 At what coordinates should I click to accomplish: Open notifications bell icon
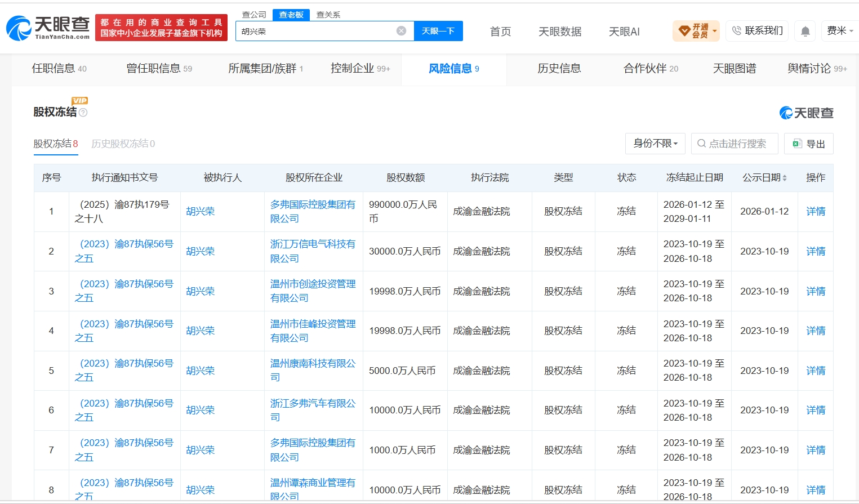(805, 31)
